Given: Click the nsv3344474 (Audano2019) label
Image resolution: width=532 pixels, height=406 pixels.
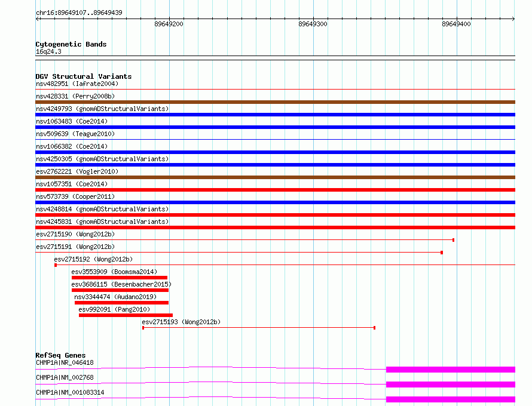Looking at the screenshot, I should [x=115, y=297].
